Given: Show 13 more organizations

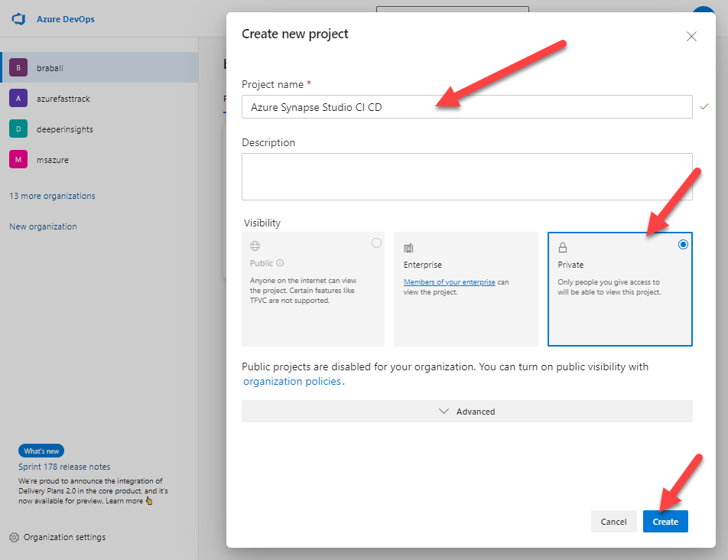Looking at the screenshot, I should (x=52, y=196).
